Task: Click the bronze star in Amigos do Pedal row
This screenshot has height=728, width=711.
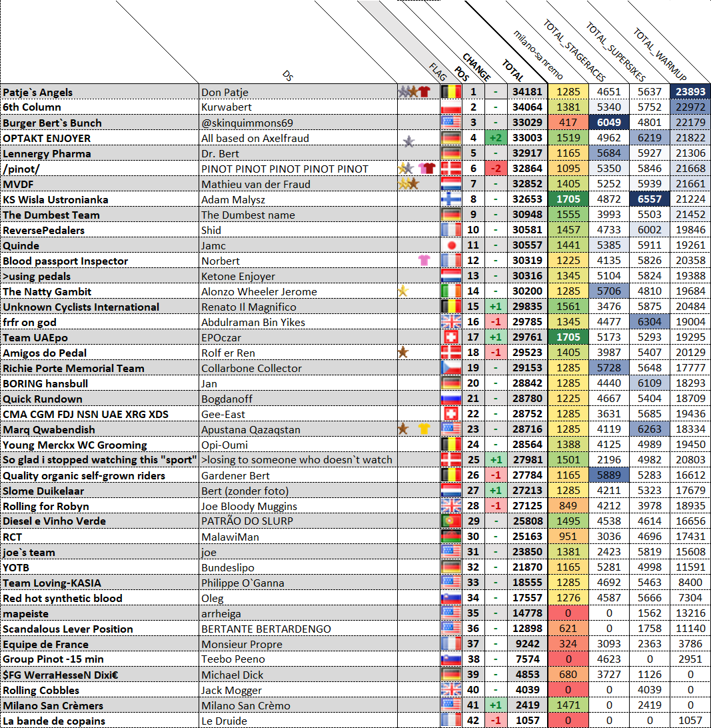Action: (x=403, y=353)
